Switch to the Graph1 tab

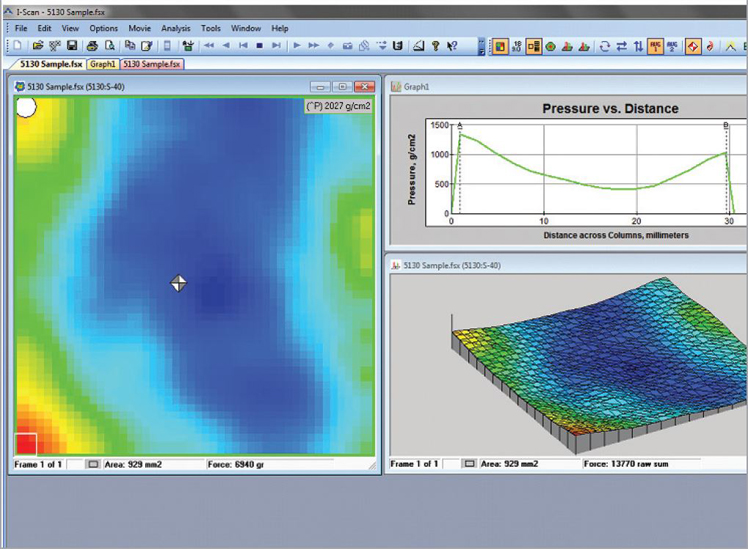(101, 64)
